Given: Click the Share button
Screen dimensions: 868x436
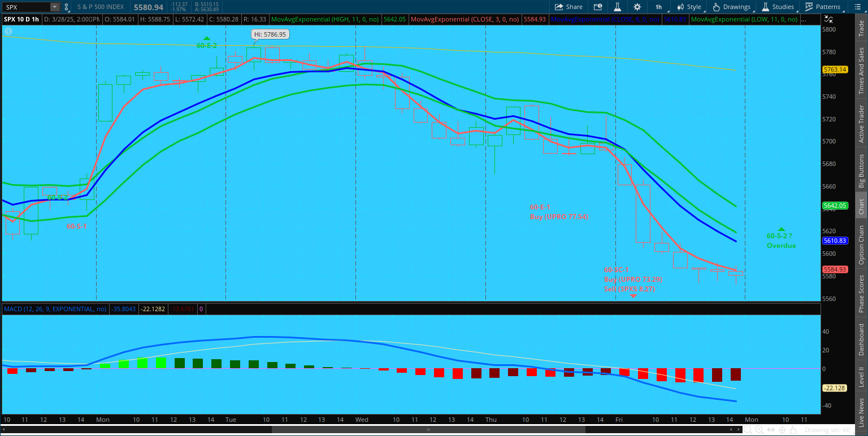Looking at the screenshot, I should coord(568,7).
